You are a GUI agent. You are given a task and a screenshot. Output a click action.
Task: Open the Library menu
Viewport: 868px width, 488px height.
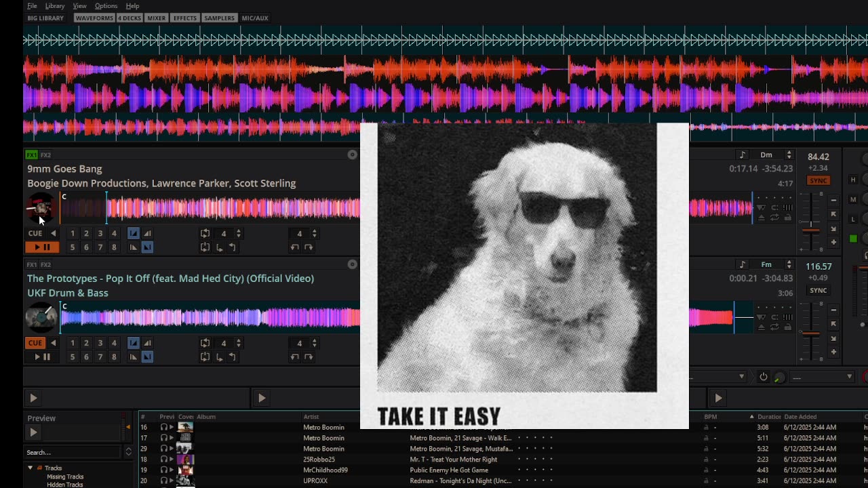55,6
